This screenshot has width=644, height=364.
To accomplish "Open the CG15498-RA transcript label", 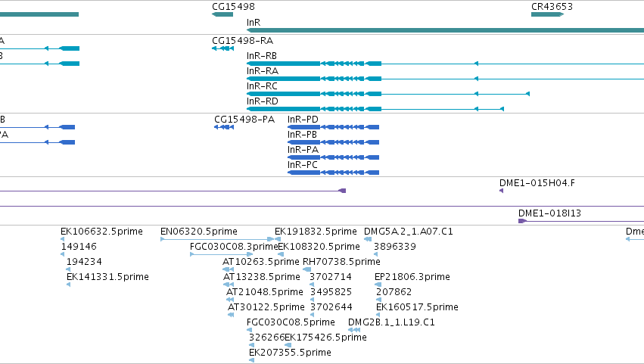I will point(242,41).
